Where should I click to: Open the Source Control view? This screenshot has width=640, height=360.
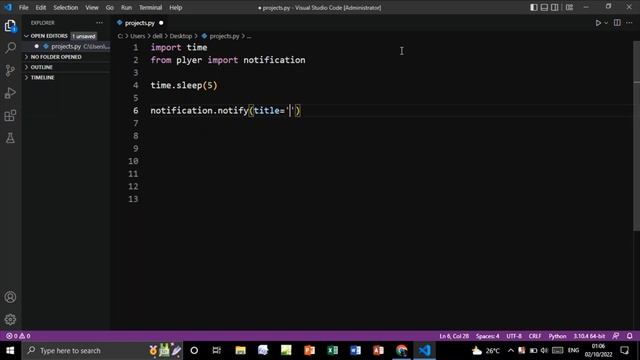point(10,71)
